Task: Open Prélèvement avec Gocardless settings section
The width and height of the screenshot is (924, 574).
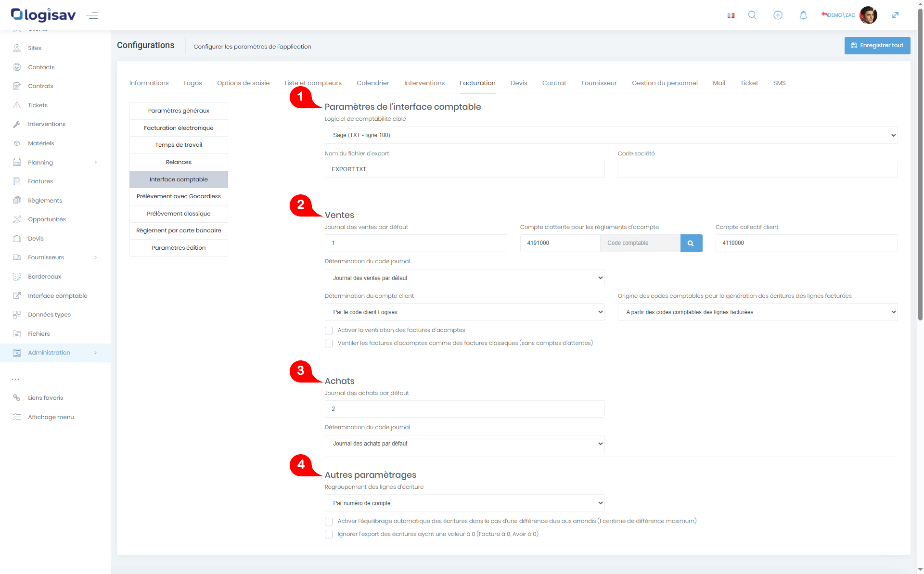Action: tap(179, 196)
